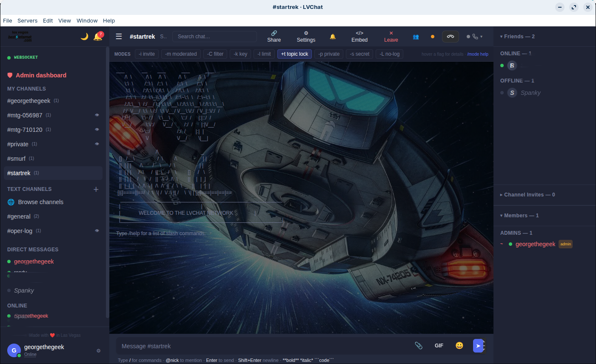Click the hang-up phone button
Viewport: 596px width, 364px height.
[x=451, y=37]
